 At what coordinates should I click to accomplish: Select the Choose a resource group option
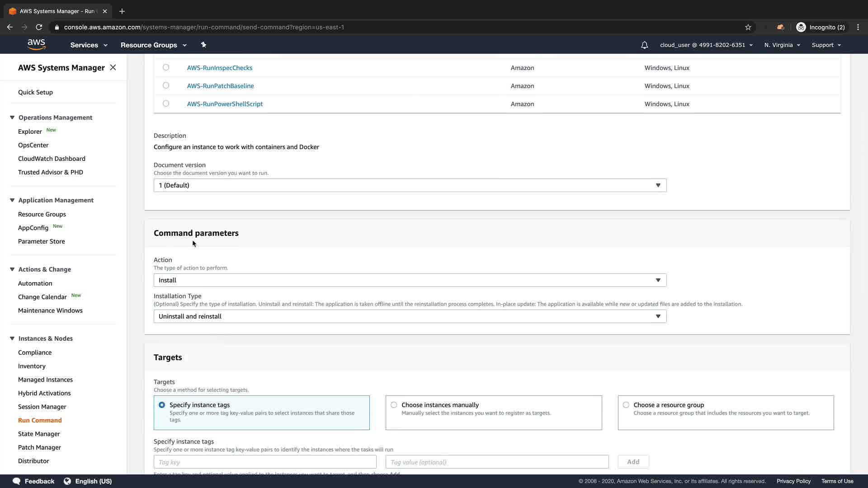[x=626, y=405]
